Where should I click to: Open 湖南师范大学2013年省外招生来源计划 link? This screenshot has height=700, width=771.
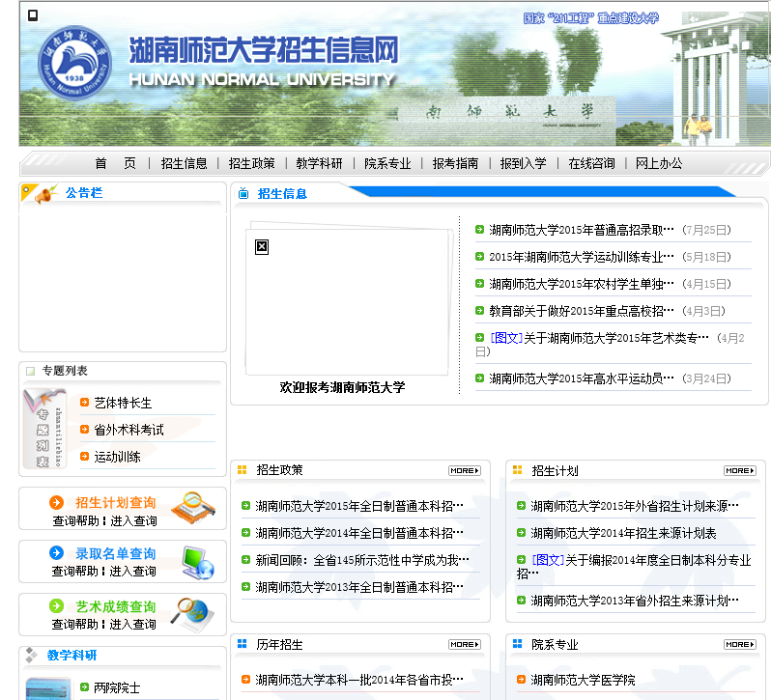pos(635,601)
